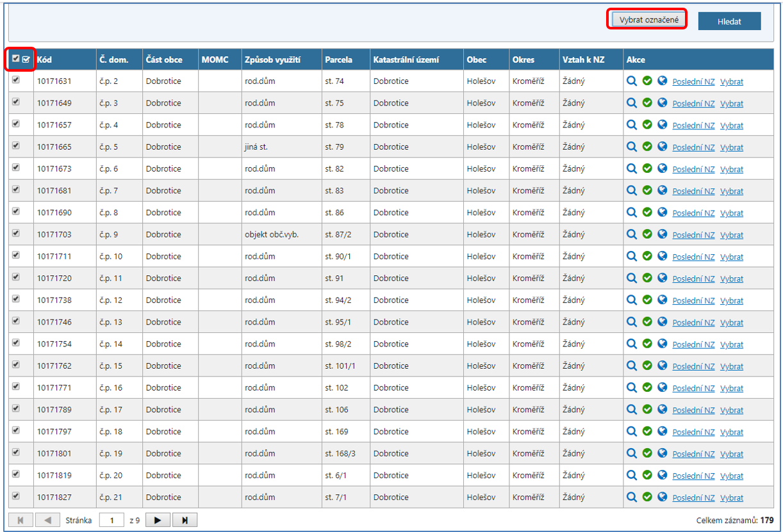783x532 pixels.
Task: Click the Vybrat označené button
Action: (648, 20)
